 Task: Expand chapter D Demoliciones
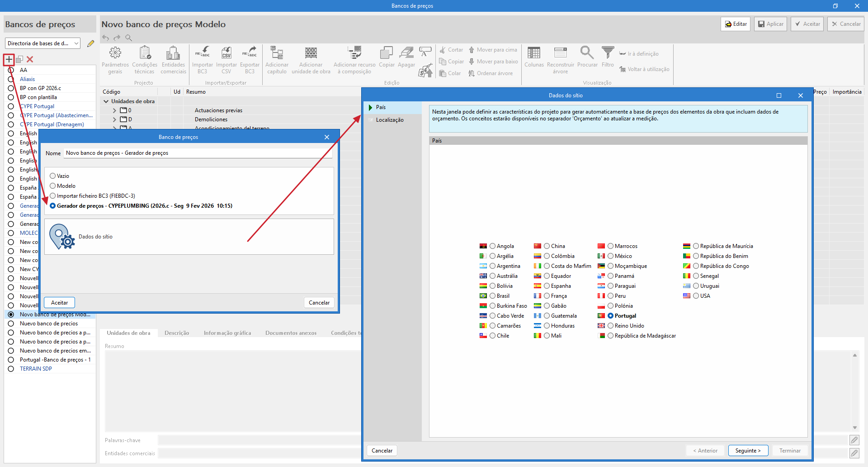pos(114,119)
